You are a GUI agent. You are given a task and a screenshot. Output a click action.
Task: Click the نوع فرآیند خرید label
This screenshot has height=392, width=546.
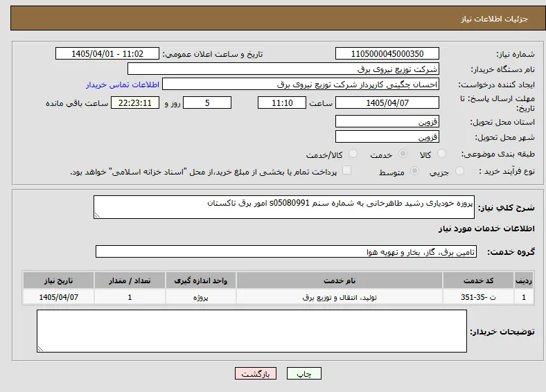point(507,171)
